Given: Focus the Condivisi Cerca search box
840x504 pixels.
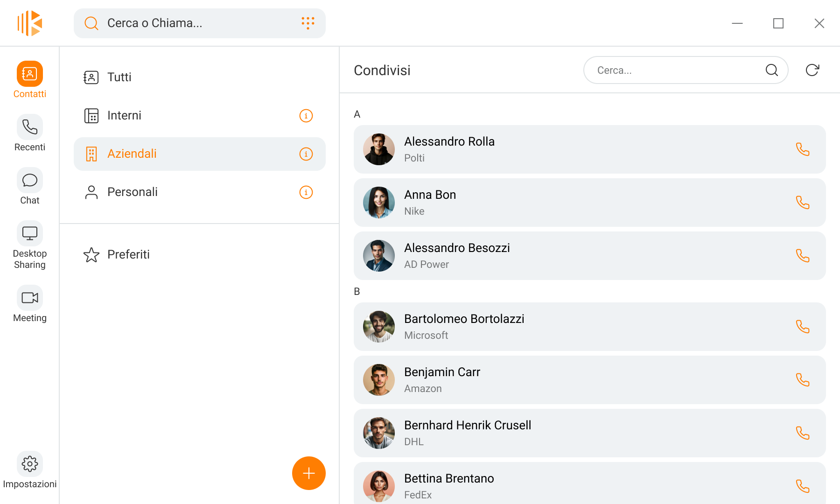Looking at the screenshot, I should pos(677,70).
